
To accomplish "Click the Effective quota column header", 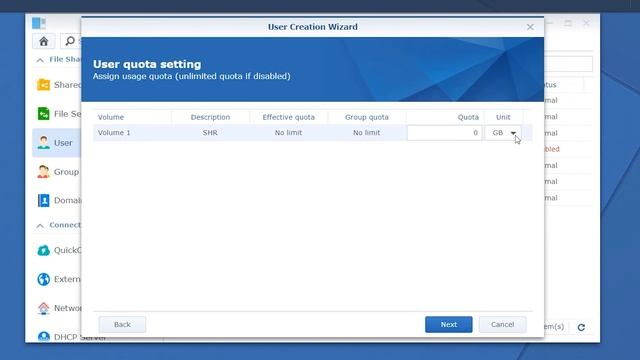I will coord(288,117).
